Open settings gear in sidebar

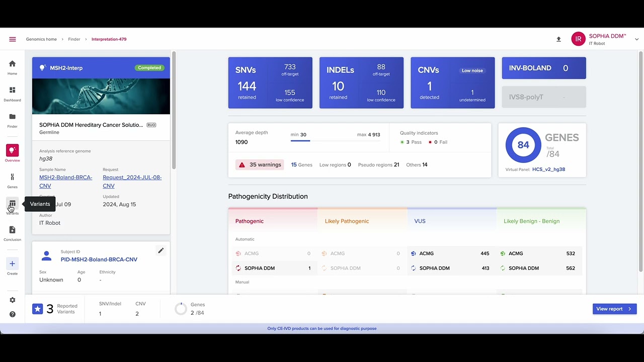(x=12, y=300)
